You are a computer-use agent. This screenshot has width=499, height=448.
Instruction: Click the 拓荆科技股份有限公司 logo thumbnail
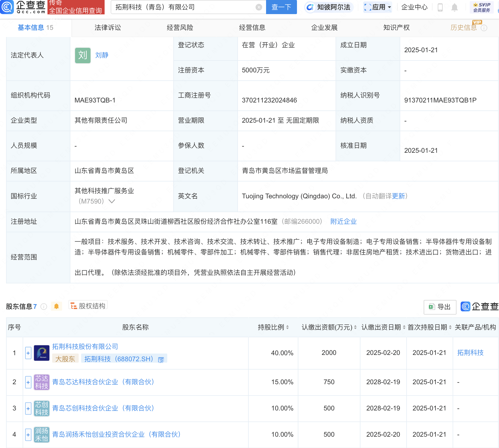[41, 353]
